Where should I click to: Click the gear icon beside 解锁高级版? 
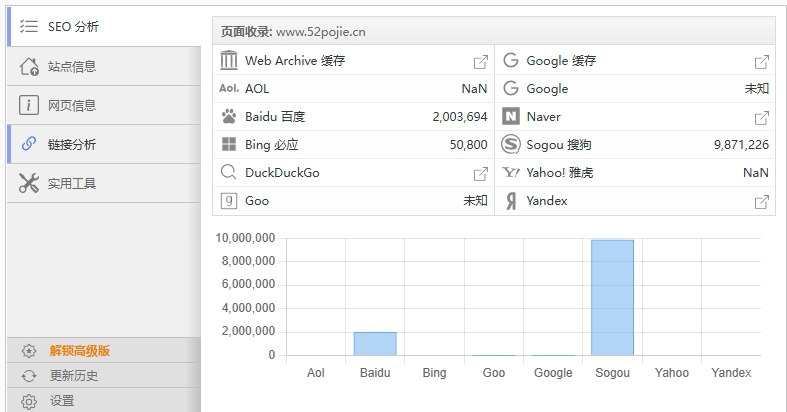(x=29, y=351)
